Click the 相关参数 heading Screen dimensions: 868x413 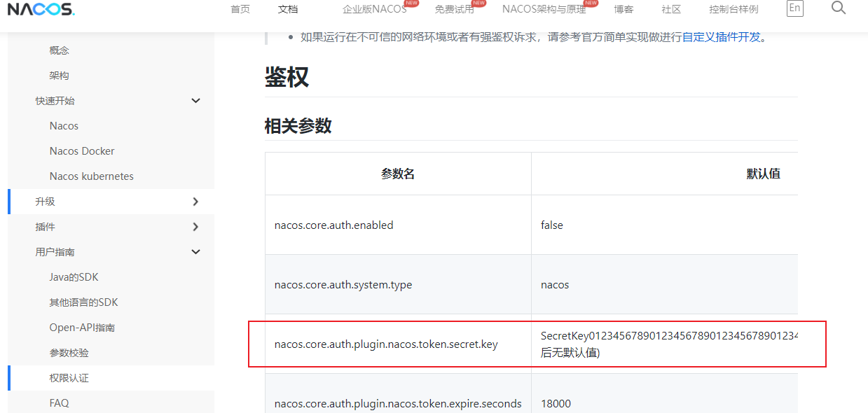tap(298, 126)
